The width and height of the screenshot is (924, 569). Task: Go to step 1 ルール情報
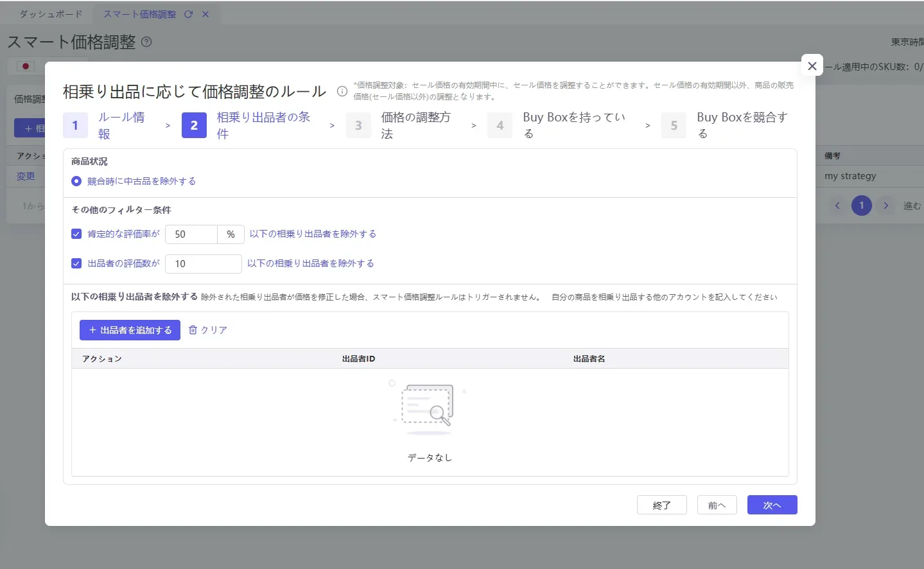point(106,125)
